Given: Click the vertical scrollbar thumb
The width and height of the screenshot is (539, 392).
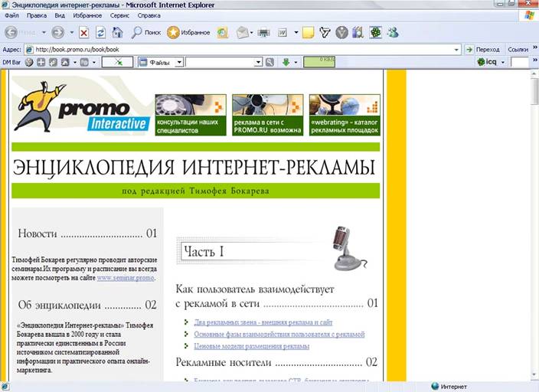Looking at the screenshot, I should [x=534, y=91].
